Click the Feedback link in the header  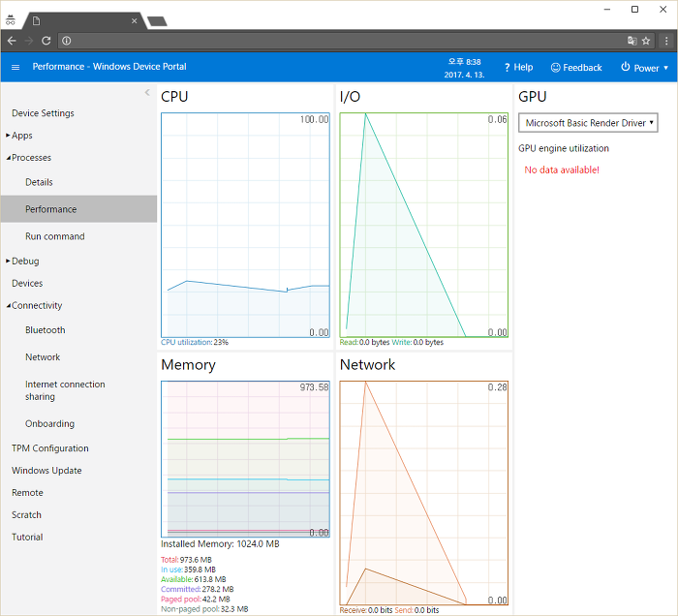point(582,68)
